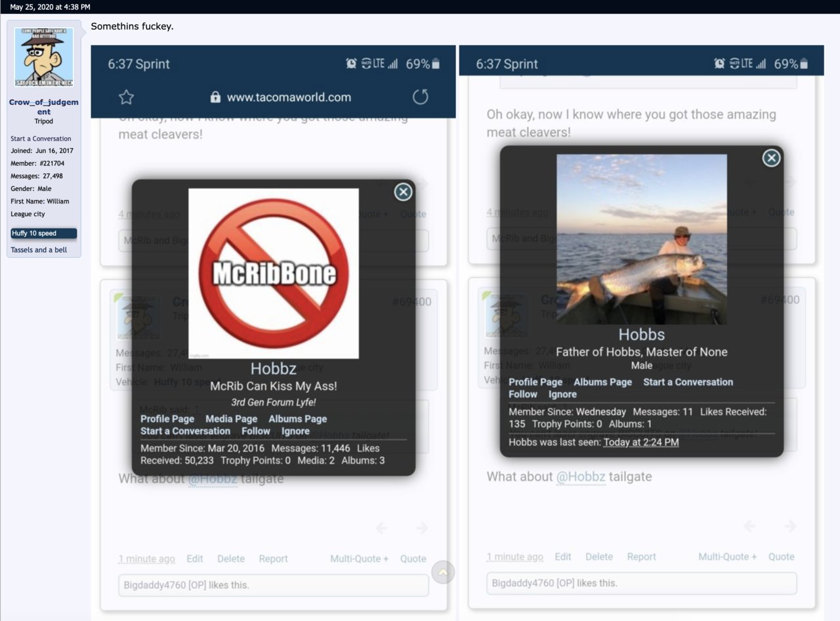Image resolution: width=840 pixels, height=621 pixels.
Task: Click Report under left tailgate post
Action: [273, 559]
